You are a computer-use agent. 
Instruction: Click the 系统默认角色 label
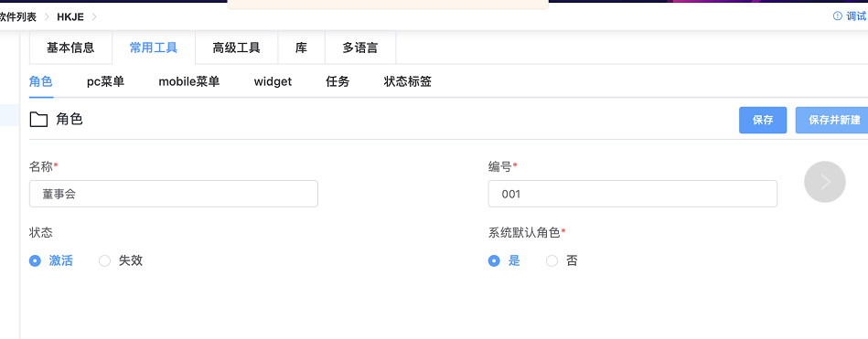[524, 233]
